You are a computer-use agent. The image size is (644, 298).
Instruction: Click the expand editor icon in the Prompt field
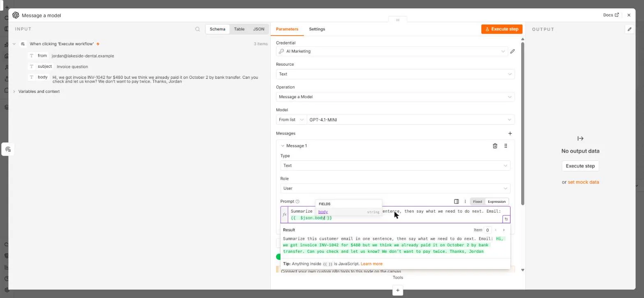[x=506, y=219]
